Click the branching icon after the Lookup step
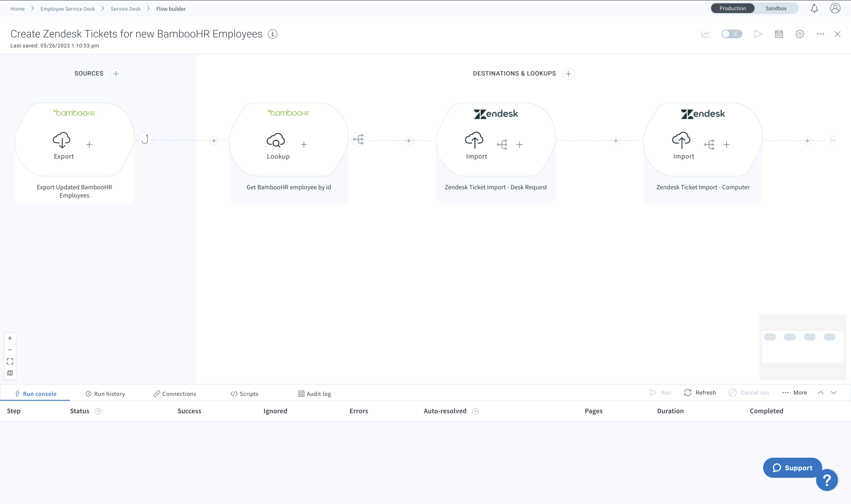 pos(358,139)
